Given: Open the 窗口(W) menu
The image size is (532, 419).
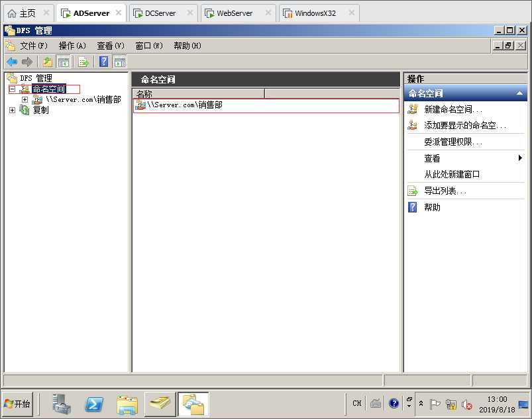Looking at the screenshot, I should 149,46.
